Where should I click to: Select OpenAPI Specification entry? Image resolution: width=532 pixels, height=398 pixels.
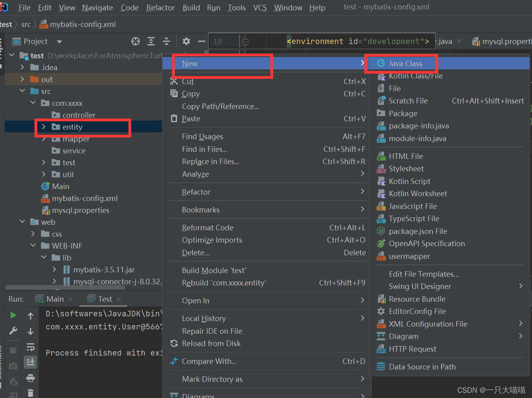pyautogui.click(x=450, y=244)
